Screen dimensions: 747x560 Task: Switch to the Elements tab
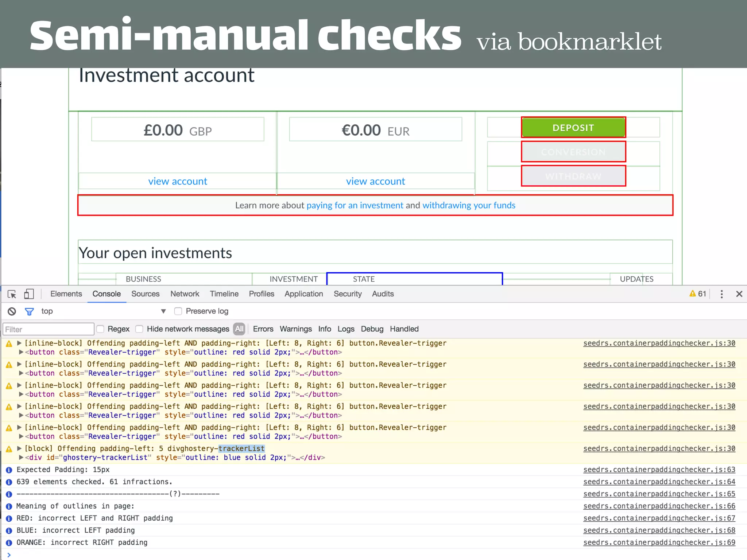tap(66, 294)
